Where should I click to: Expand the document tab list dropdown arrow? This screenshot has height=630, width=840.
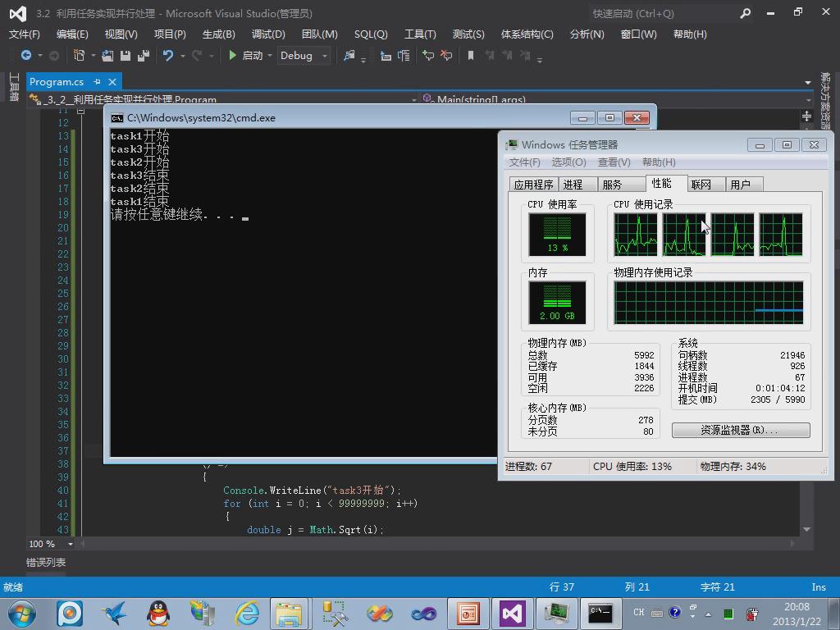807,83
